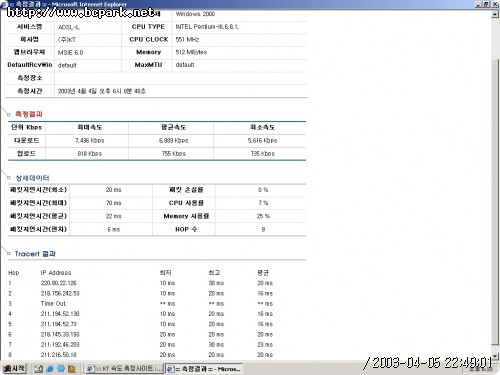Click the IP Address column header
500x375 pixels.
coord(56,273)
